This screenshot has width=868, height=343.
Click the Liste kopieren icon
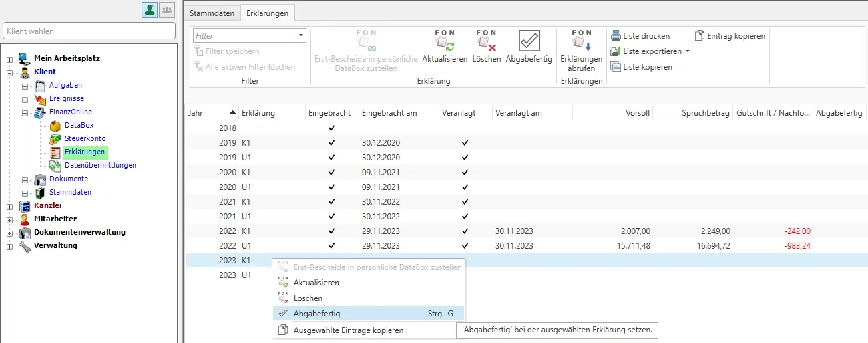pyautogui.click(x=615, y=67)
